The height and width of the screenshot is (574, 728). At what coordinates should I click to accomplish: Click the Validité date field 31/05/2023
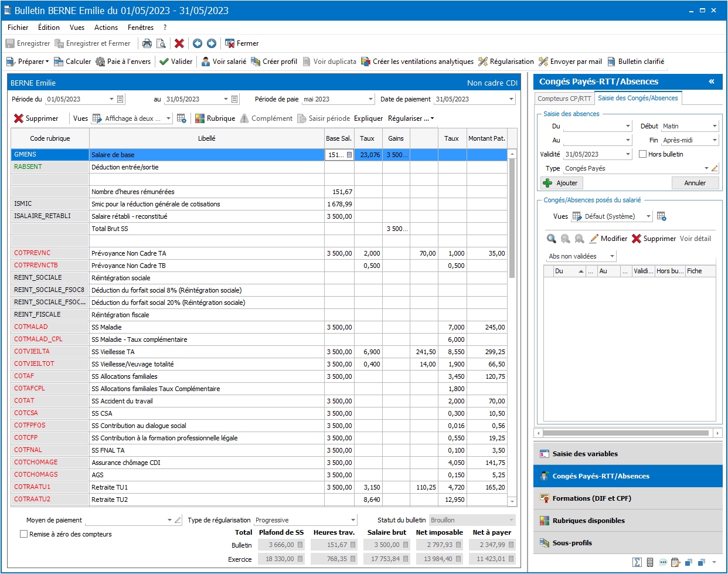tap(598, 154)
